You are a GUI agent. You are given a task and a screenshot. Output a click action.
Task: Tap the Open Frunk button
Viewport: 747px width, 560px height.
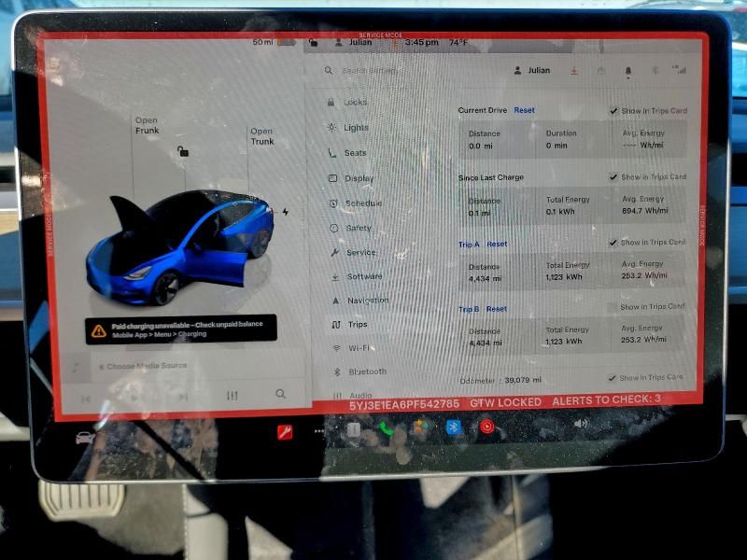[x=147, y=124]
